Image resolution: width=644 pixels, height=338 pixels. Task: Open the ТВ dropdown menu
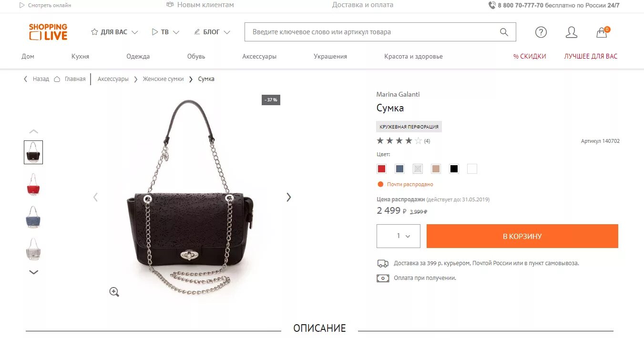click(x=165, y=32)
